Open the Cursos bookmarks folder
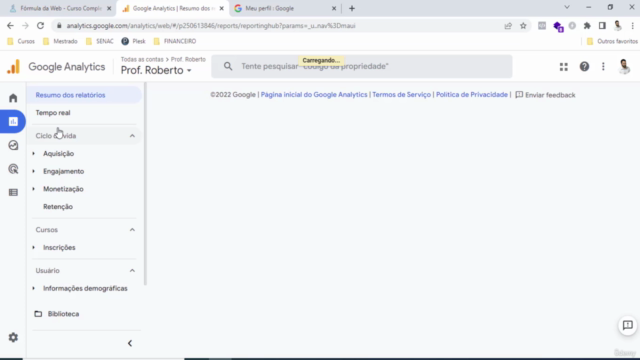 [21, 41]
